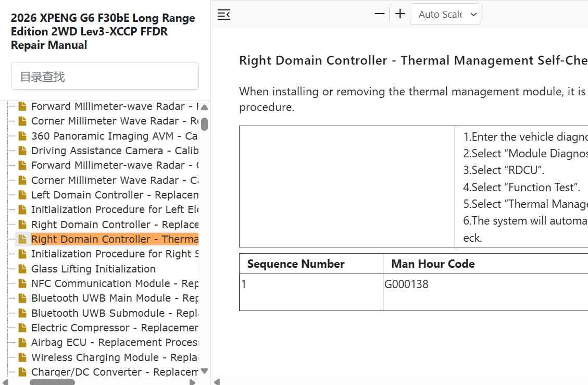588x385 pixels.
Task: Select 360 Panoramic Imaging AVM entry
Action: [x=115, y=136]
